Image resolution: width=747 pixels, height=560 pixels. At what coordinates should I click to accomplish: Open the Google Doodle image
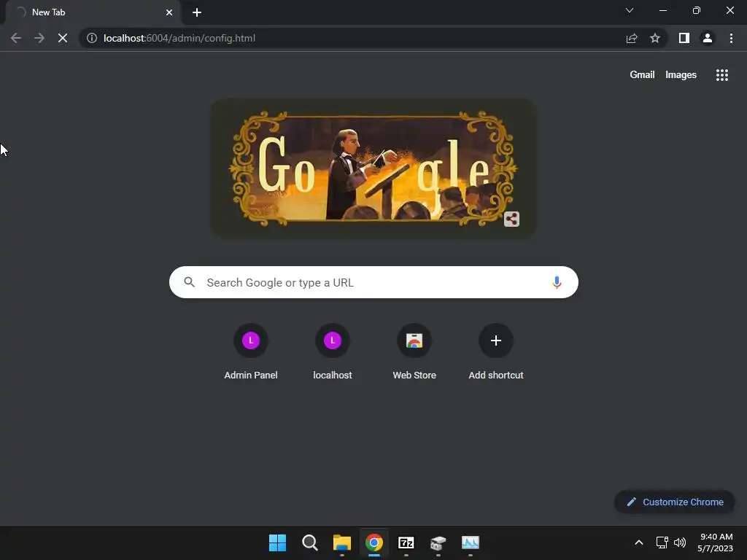[x=373, y=168]
